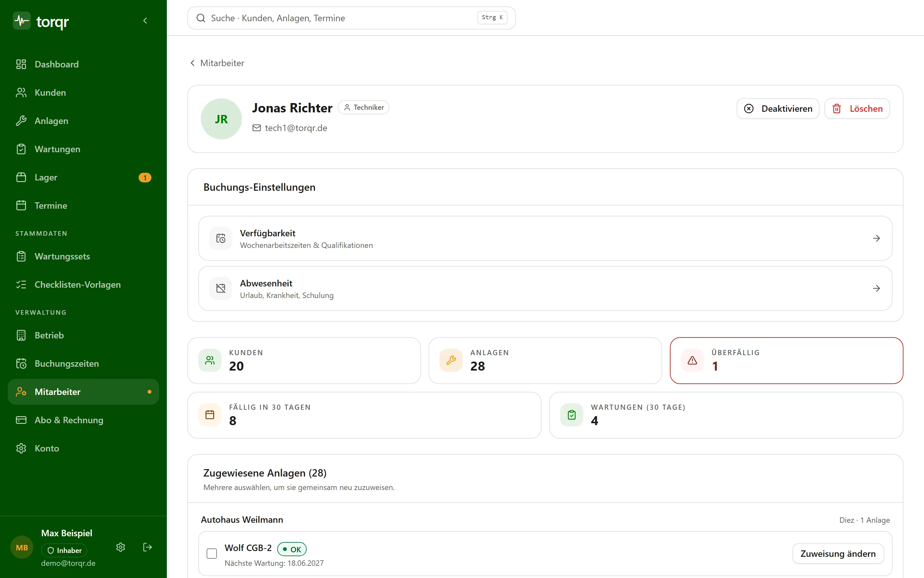Viewport: 924px width, 578px height.
Task: Open Betrieb settings
Action: (83, 335)
